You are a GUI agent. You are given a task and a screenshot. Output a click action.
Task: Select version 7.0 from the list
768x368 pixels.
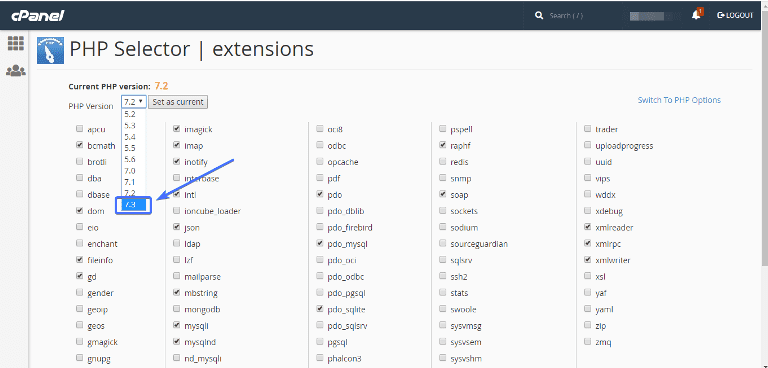point(130,171)
